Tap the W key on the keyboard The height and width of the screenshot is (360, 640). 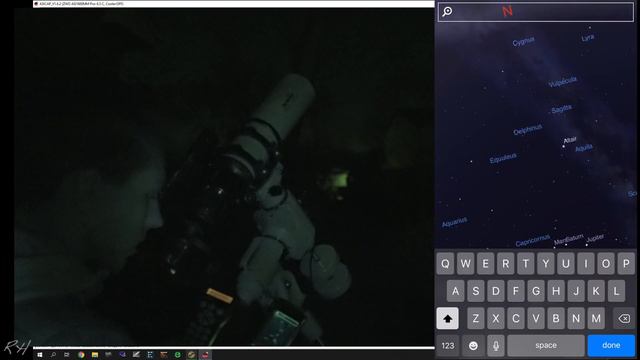[x=465, y=264]
